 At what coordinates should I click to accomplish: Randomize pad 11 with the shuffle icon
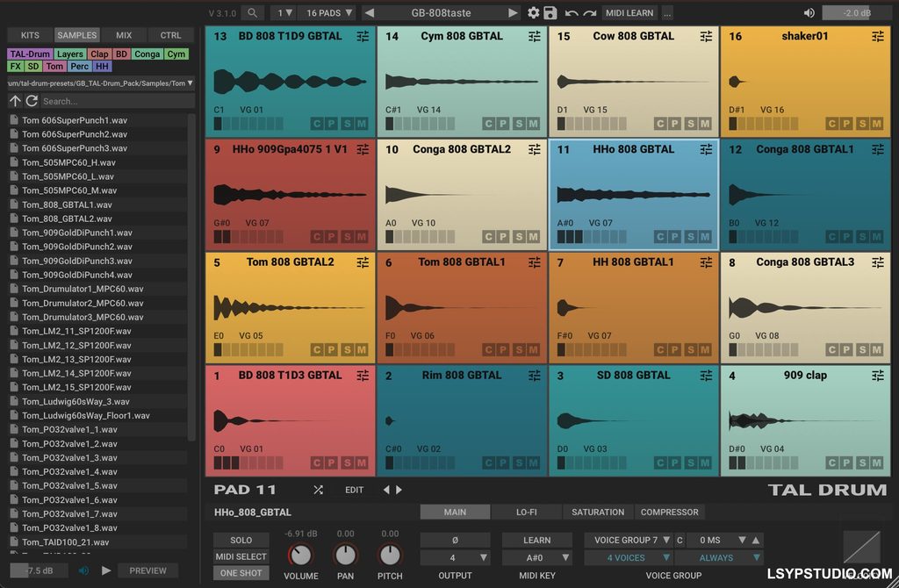point(318,490)
